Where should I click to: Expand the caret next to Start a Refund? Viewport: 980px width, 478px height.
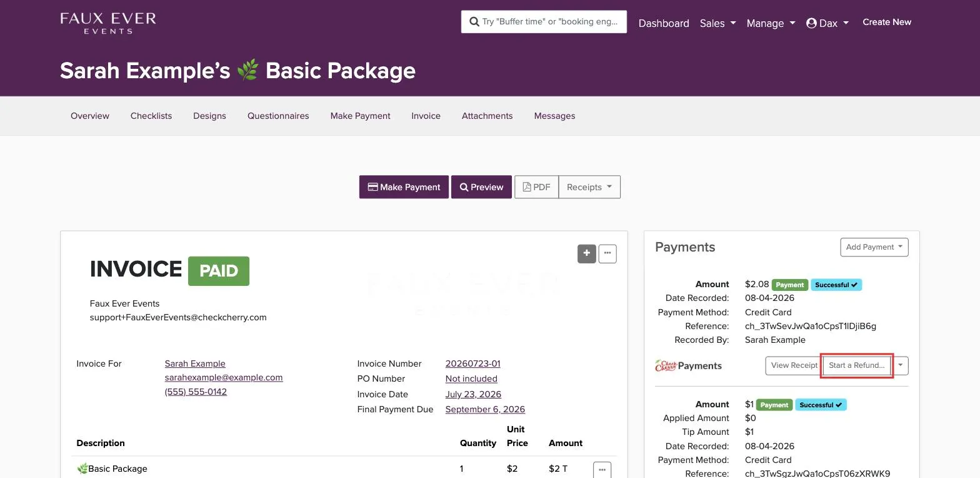tap(900, 365)
